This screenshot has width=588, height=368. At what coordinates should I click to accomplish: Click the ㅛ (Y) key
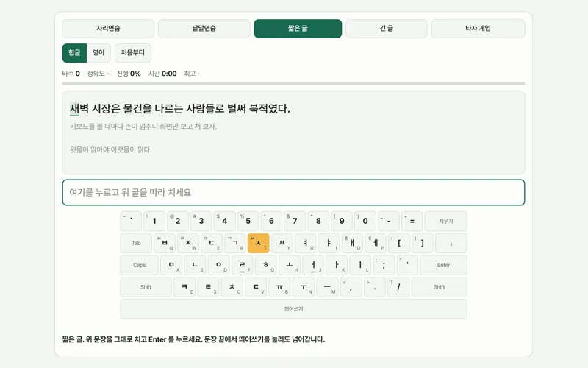point(282,243)
